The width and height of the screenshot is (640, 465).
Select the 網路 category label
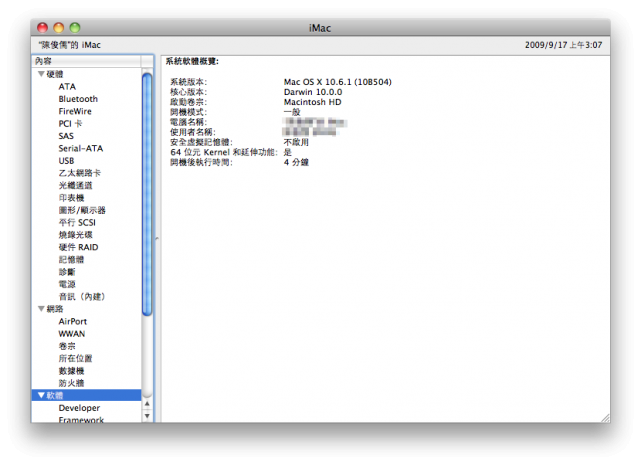55,309
